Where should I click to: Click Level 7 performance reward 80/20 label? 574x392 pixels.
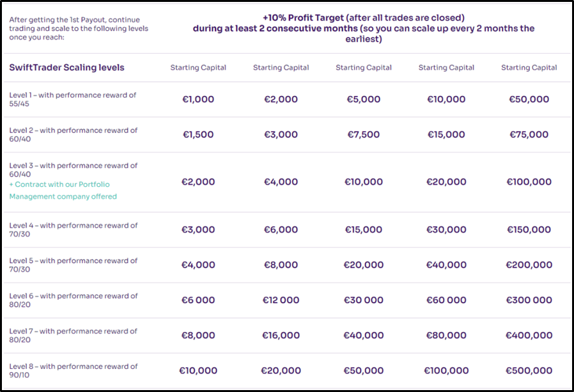tap(74, 335)
